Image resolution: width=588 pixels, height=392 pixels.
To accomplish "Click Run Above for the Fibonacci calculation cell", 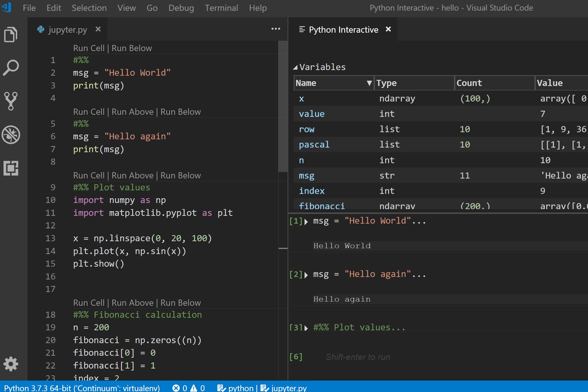I will click(132, 303).
